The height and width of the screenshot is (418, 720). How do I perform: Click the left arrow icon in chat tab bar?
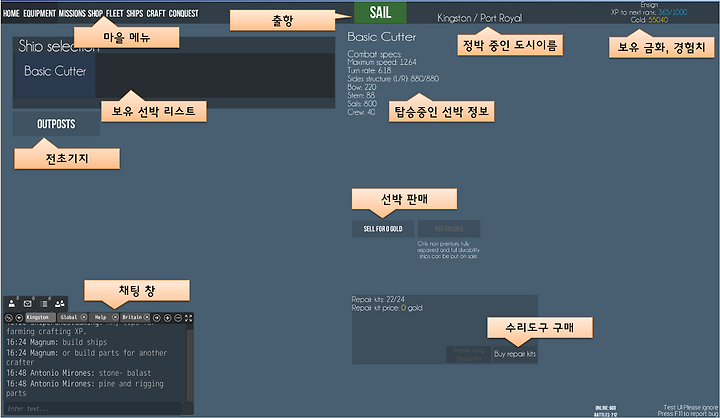pos(19,318)
